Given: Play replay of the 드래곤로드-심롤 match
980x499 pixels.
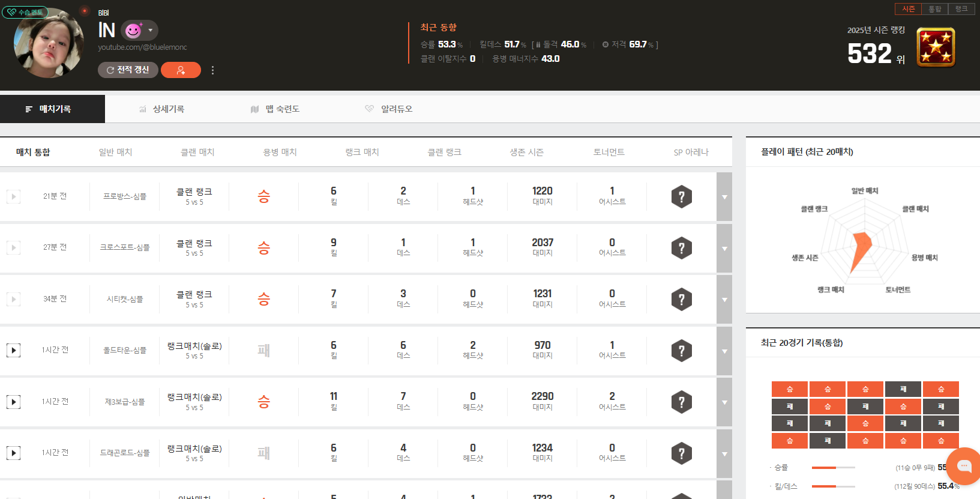Looking at the screenshot, I should pyautogui.click(x=13, y=453).
